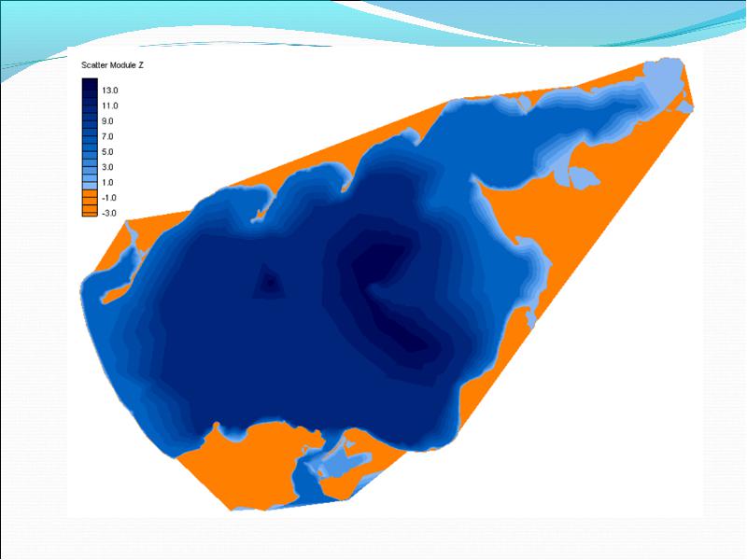Pick the 5.0 legend value
This screenshot has height=560, width=747.
point(107,152)
